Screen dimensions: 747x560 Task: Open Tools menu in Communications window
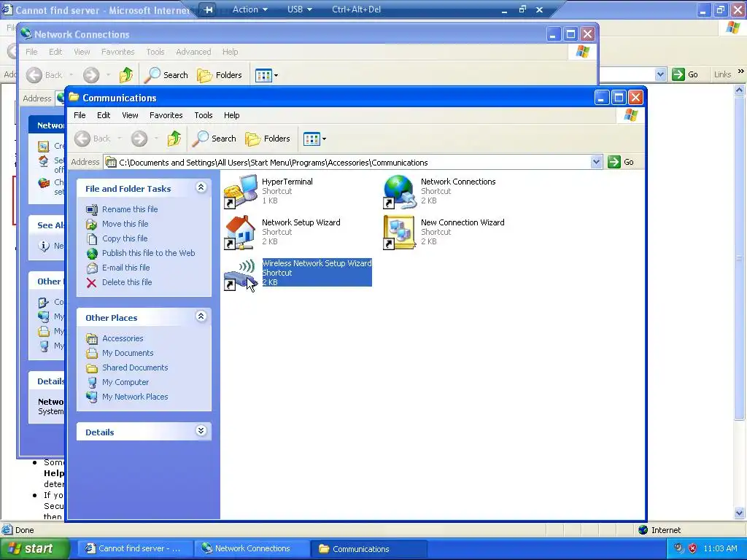pyautogui.click(x=204, y=115)
